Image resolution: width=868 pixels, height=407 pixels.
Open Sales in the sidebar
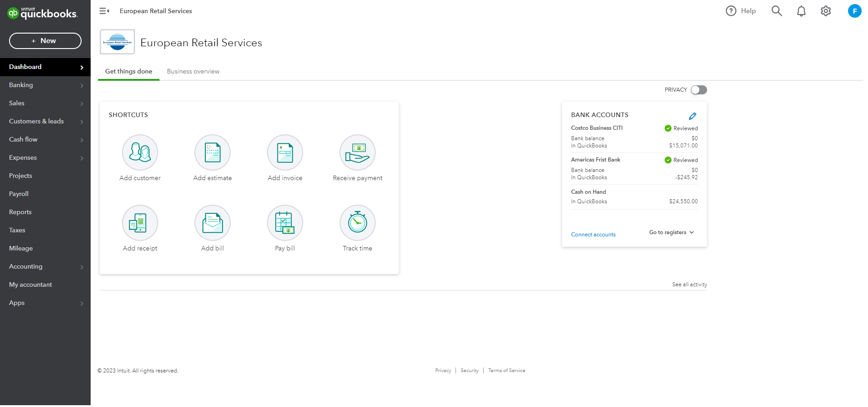click(x=45, y=103)
